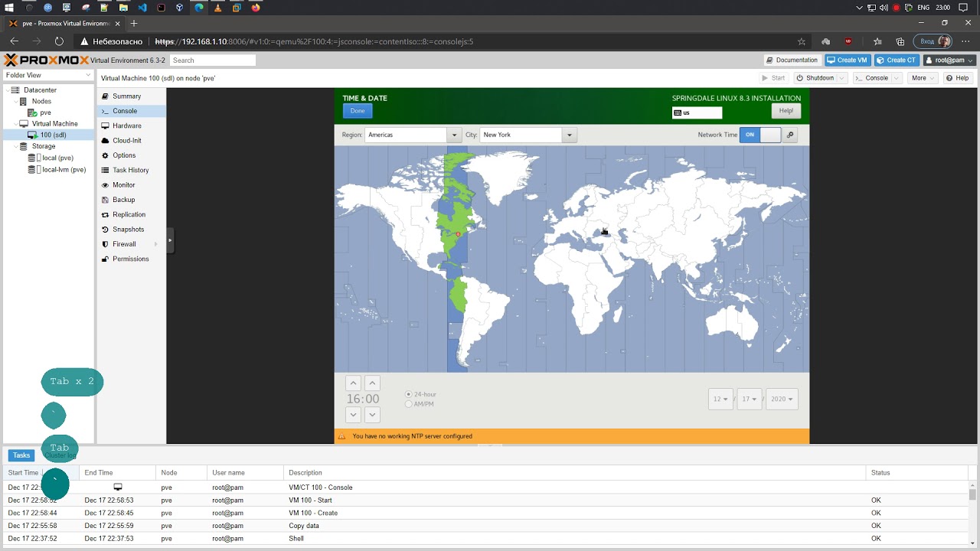Click the us keyboard layout indicator
The width and height of the screenshot is (980, 551).
(x=697, y=112)
